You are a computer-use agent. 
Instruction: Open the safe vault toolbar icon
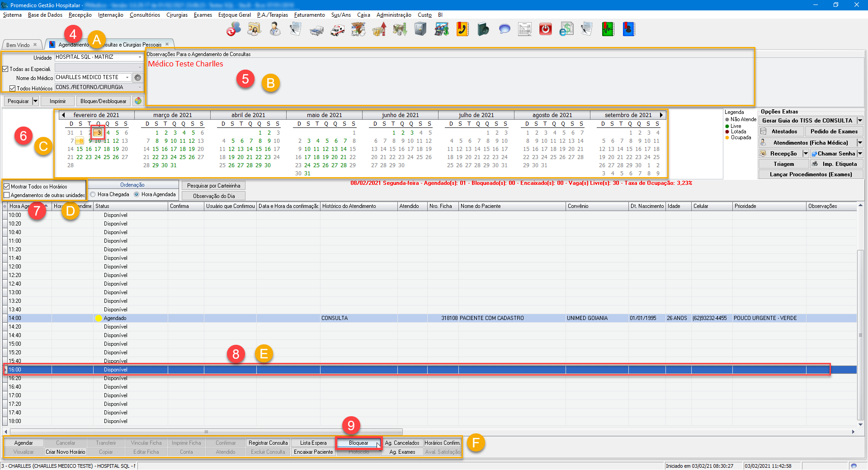[x=420, y=30]
